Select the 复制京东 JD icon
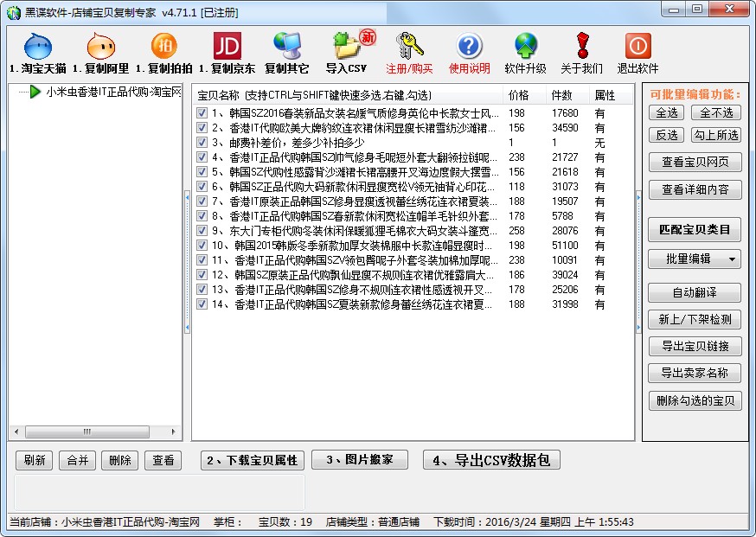756x537 pixels. point(227,47)
